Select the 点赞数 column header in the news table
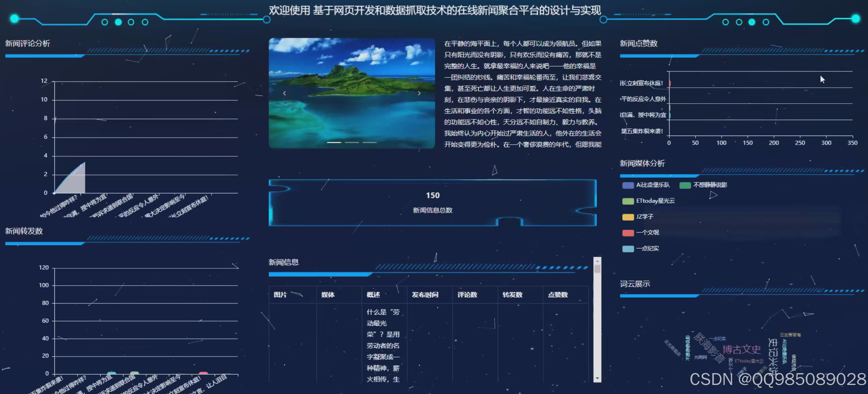 point(558,295)
